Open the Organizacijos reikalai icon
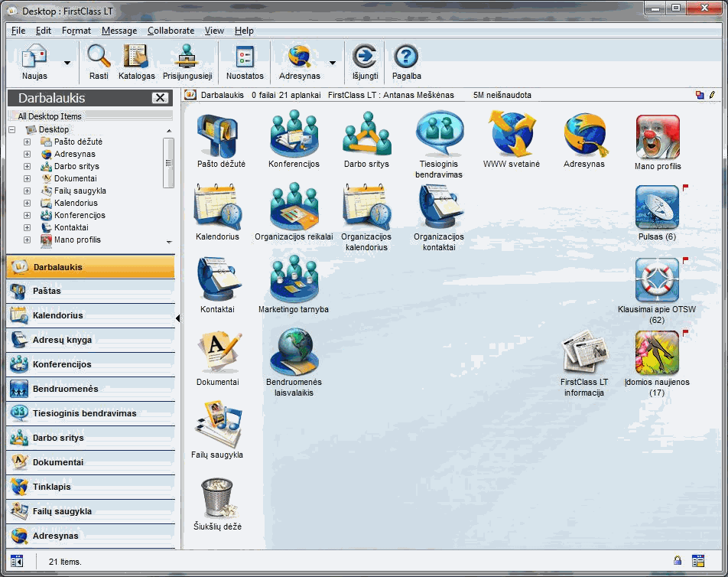728x577 pixels. point(294,207)
